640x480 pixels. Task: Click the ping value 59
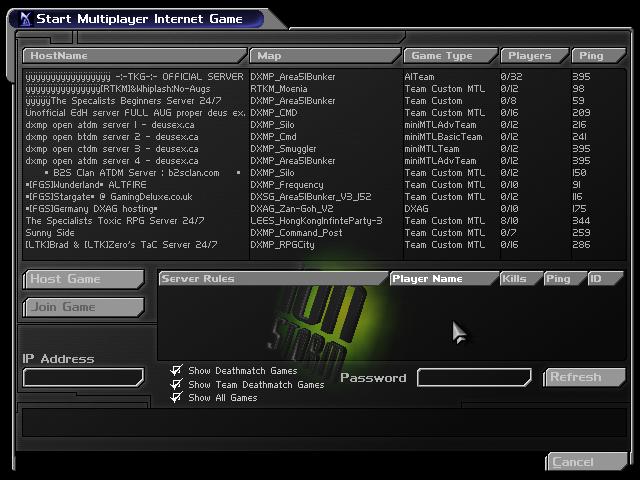point(578,100)
